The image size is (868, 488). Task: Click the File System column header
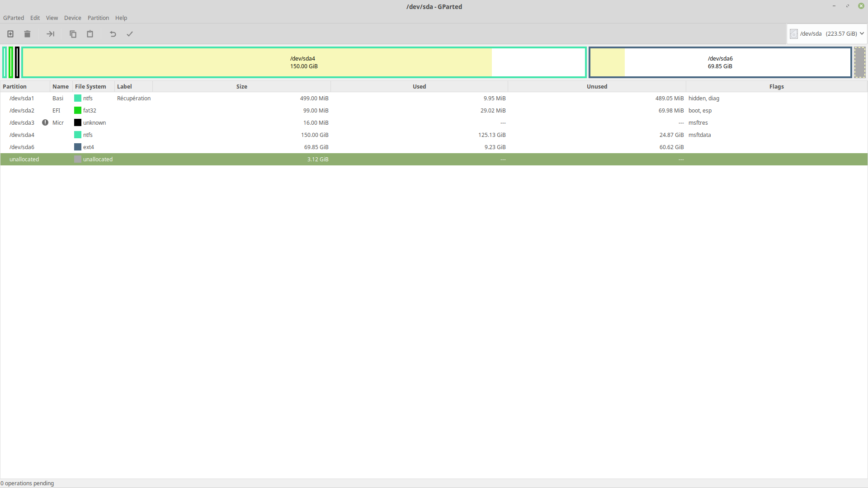(x=90, y=86)
